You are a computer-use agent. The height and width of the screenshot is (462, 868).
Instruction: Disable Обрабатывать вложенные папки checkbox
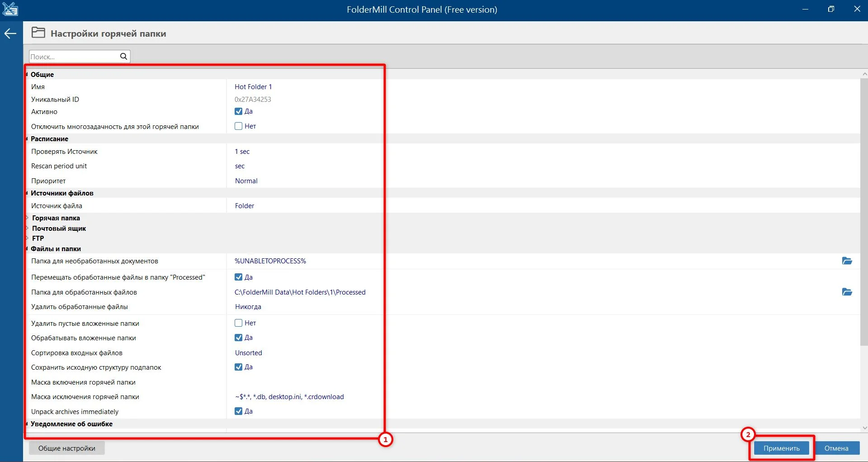point(239,338)
